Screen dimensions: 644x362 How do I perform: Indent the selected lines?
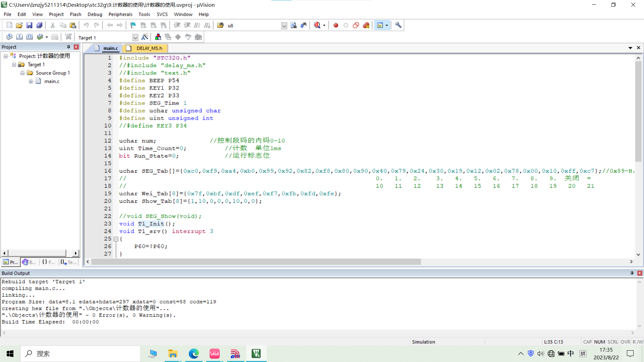click(x=177, y=25)
